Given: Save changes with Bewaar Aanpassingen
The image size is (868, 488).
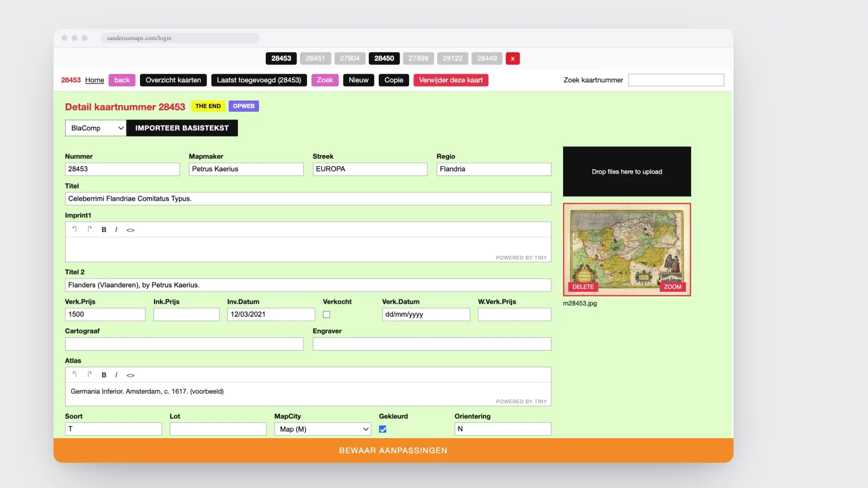Looking at the screenshot, I should [393, 451].
